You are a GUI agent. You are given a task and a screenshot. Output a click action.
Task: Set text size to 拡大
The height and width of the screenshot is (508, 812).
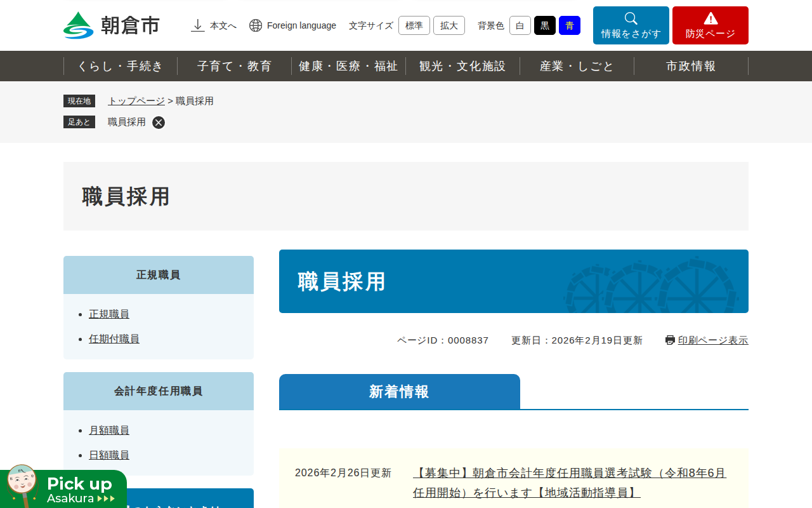(449, 25)
